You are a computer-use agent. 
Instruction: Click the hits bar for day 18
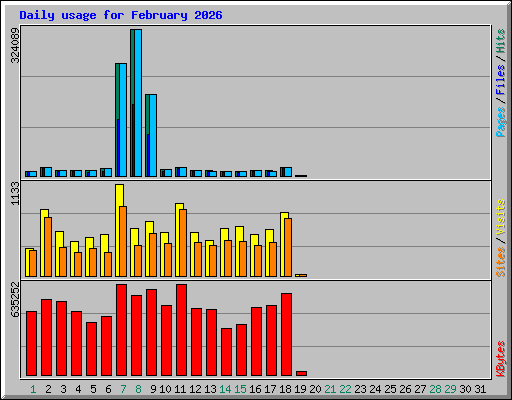282,172
